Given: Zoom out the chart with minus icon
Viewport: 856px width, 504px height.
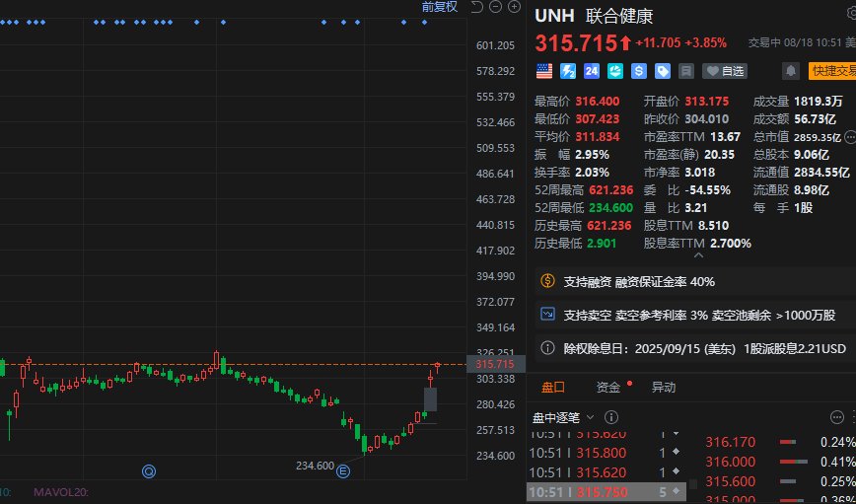Looking at the screenshot, I should [495, 7].
